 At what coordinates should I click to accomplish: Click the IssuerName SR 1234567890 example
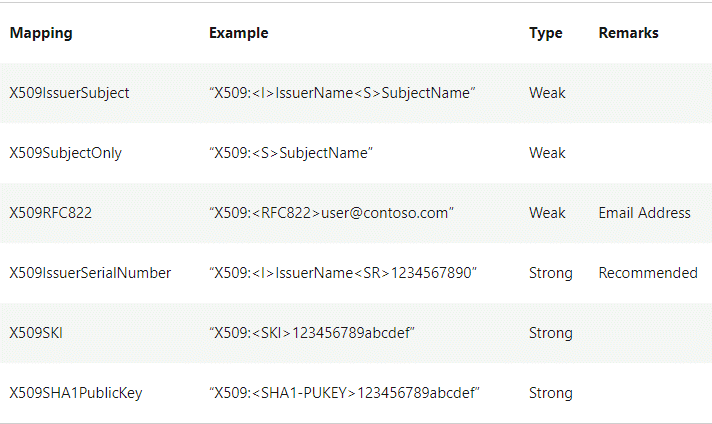(x=343, y=273)
